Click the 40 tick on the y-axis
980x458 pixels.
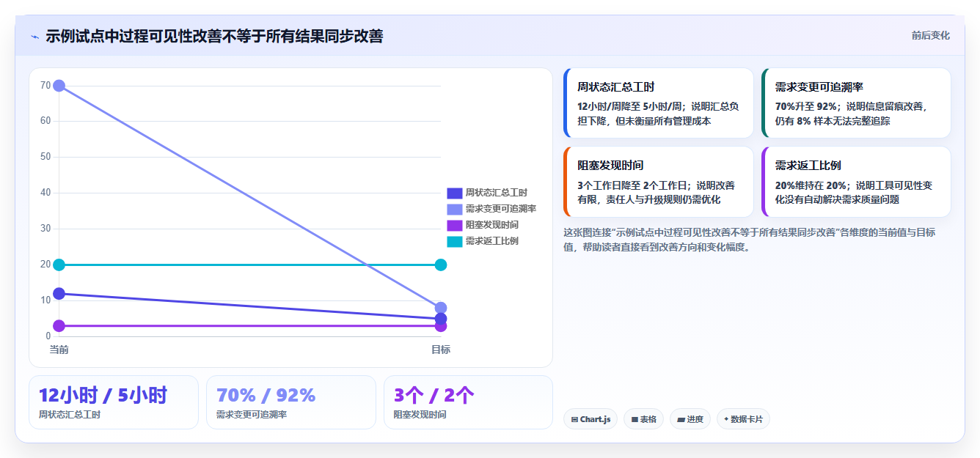[45, 193]
